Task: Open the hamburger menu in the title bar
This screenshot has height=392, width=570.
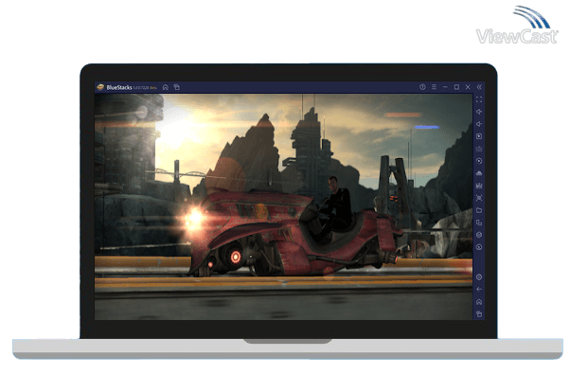Action: [x=434, y=87]
